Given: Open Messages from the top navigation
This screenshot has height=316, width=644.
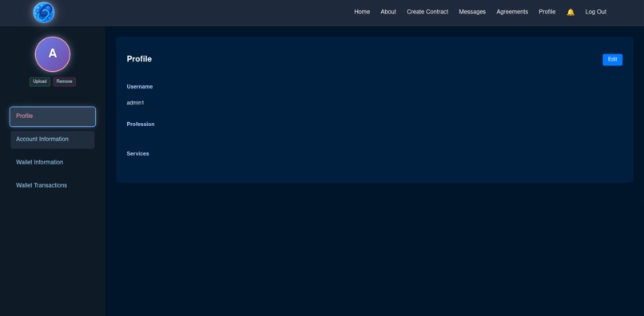Looking at the screenshot, I should tap(472, 12).
